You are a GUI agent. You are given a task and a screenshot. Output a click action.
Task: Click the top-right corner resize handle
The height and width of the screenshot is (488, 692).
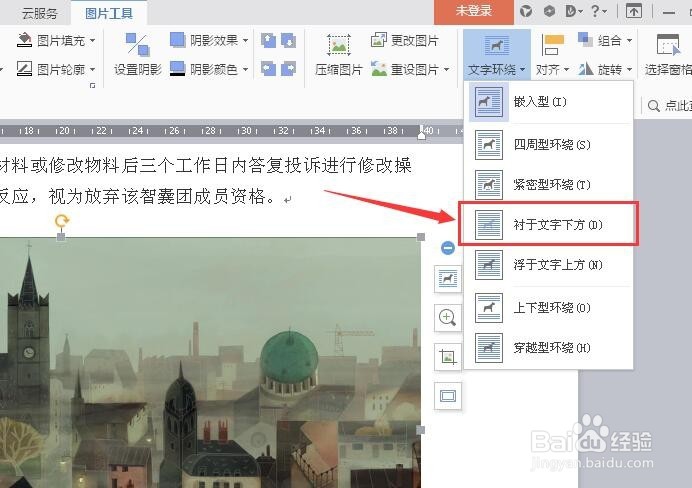[x=421, y=237]
